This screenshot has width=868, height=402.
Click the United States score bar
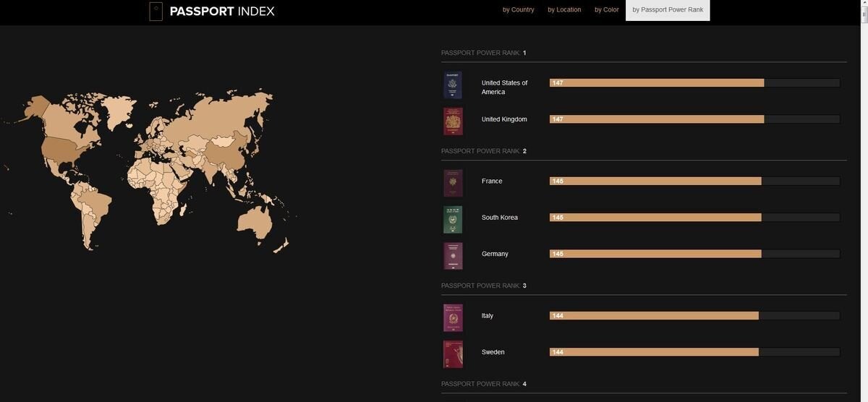[x=694, y=83]
